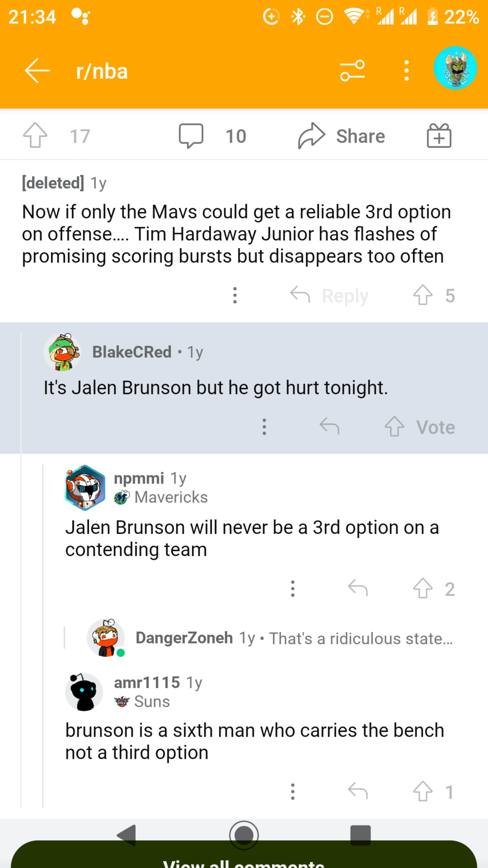Open BlakeCRed's profile avatar

[62, 352]
